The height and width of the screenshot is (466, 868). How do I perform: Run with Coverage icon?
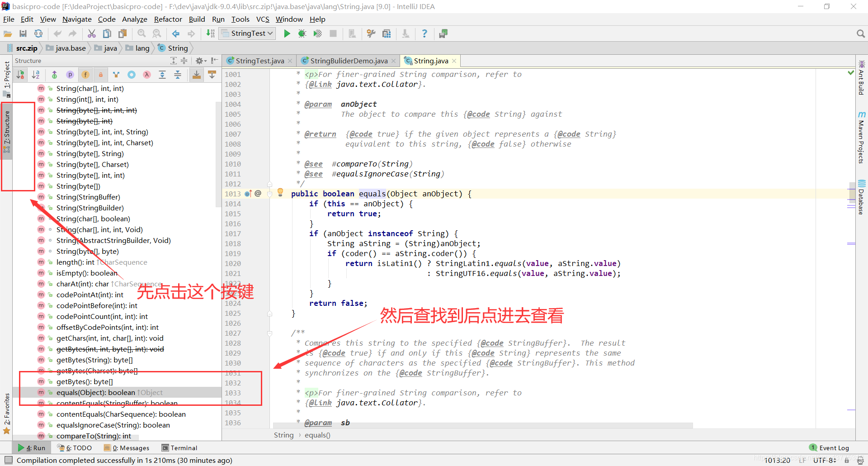pyautogui.click(x=318, y=33)
